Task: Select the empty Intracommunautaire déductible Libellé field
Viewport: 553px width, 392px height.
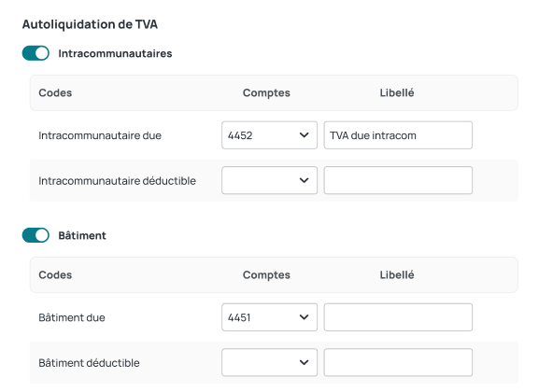Action: [398, 180]
